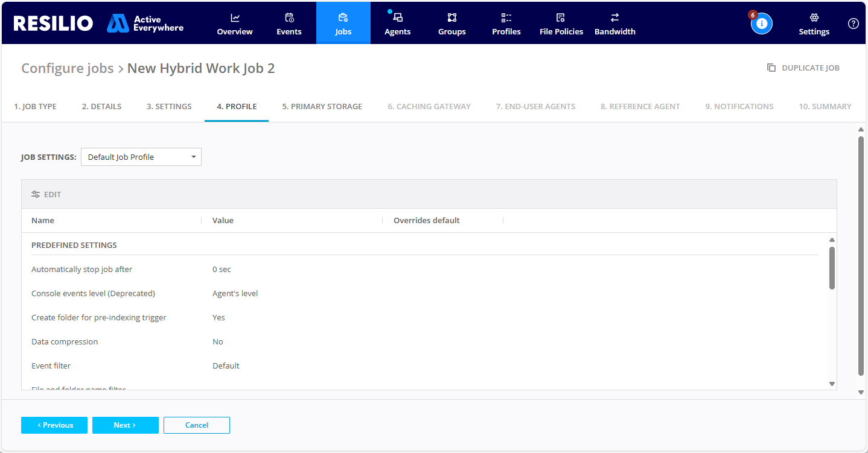Go back with the Previous button

tap(54, 425)
